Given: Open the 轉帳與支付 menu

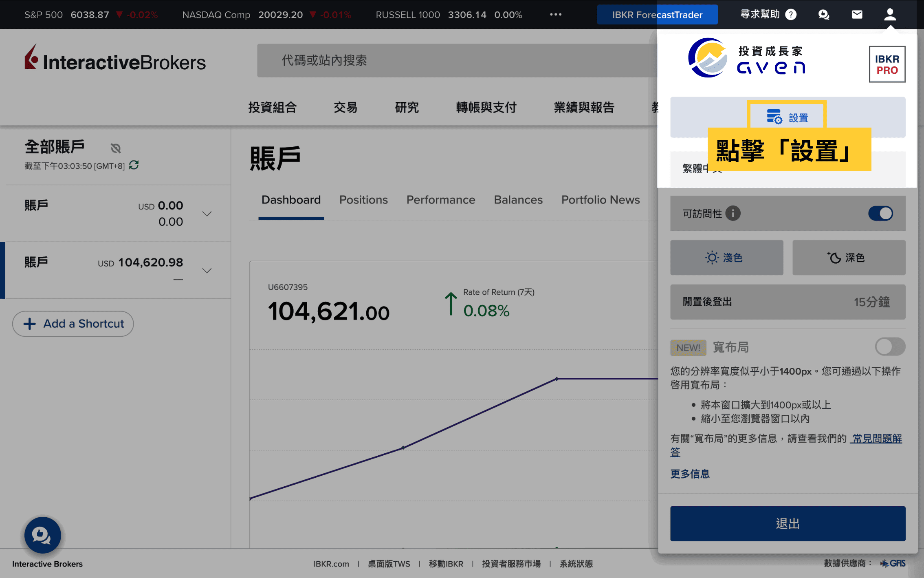Looking at the screenshot, I should (486, 107).
